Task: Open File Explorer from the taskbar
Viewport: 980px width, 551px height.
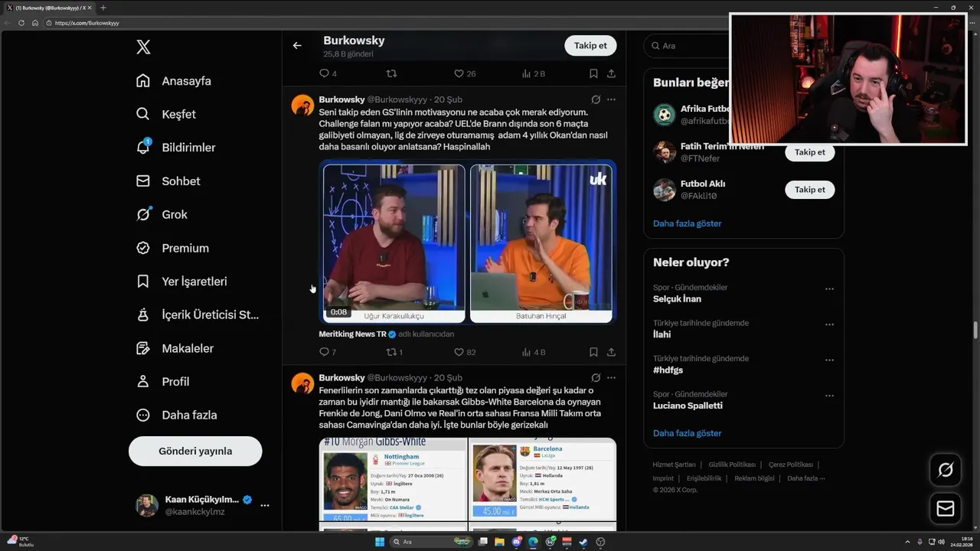Action: [500, 542]
